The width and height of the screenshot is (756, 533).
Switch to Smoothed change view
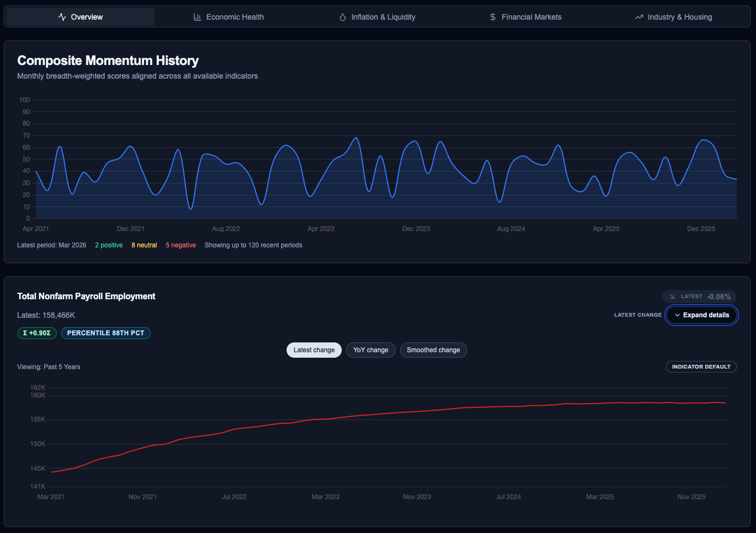coord(433,350)
